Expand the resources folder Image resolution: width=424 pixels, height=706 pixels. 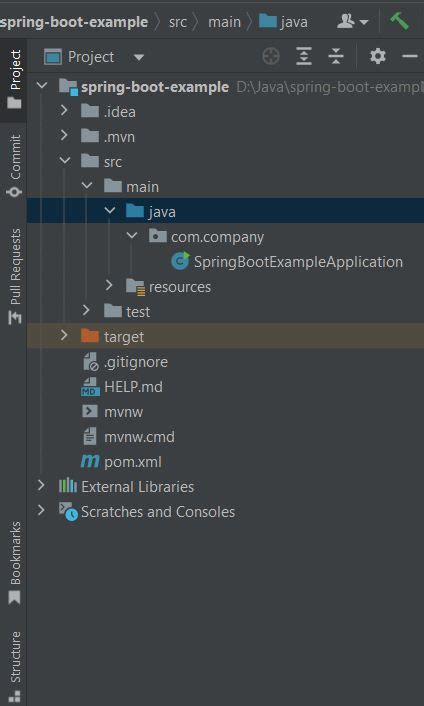coord(109,285)
